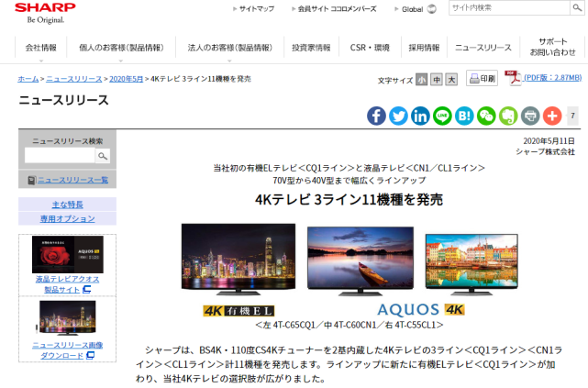Open the サイトマップ link

[x=257, y=8]
